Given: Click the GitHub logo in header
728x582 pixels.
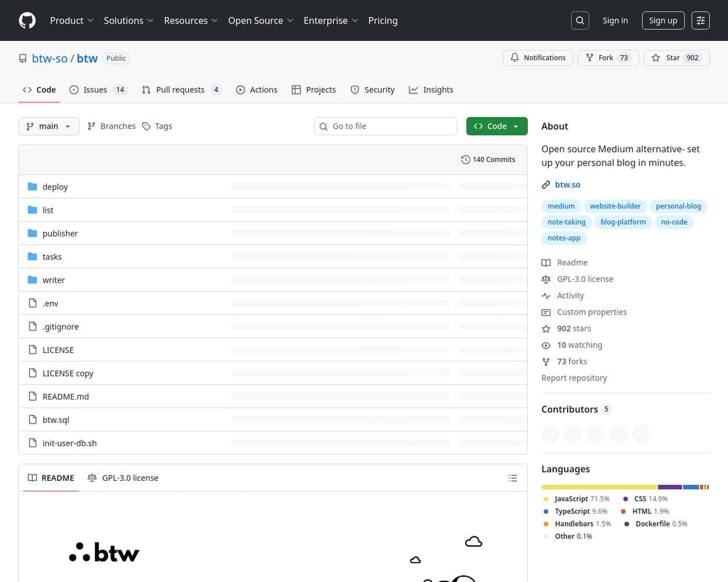Looking at the screenshot, I should pyautogui.click(x=27, y=20).
